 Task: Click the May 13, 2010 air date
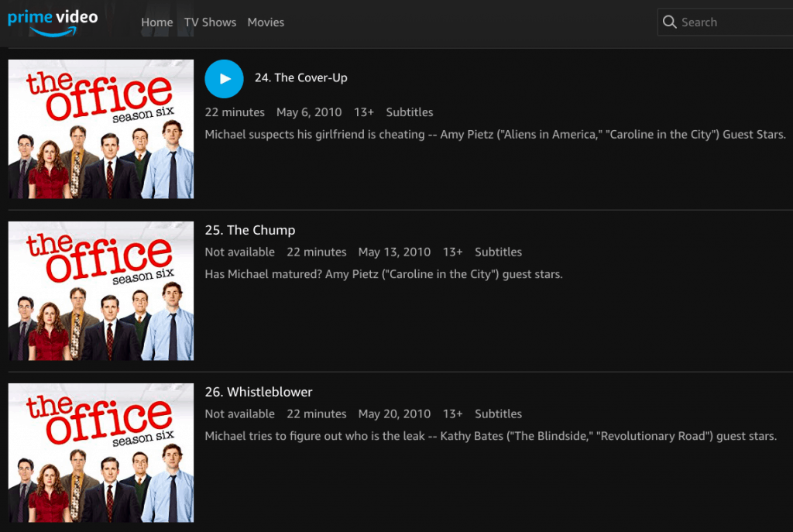394,252
